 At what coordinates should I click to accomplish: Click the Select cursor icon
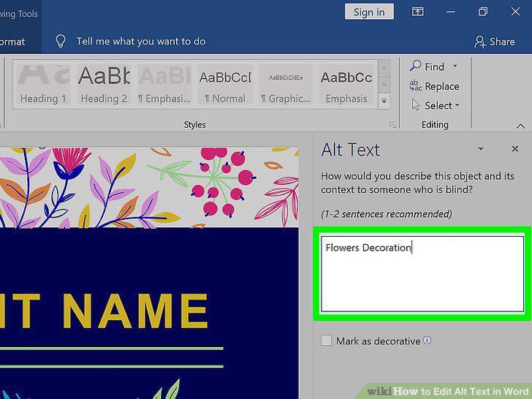(416, 104)
